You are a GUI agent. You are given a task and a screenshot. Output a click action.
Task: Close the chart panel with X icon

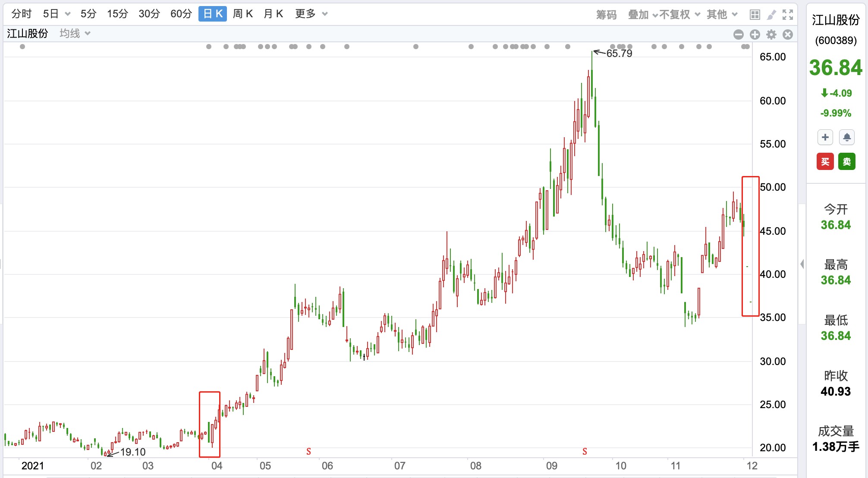pyautogui.click(x=788, y=35)
